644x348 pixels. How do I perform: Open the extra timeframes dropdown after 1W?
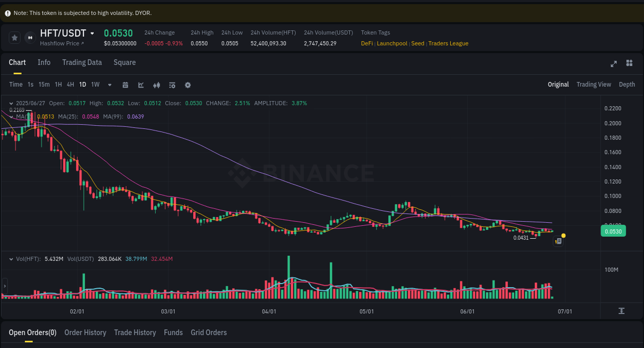[109, 85]
